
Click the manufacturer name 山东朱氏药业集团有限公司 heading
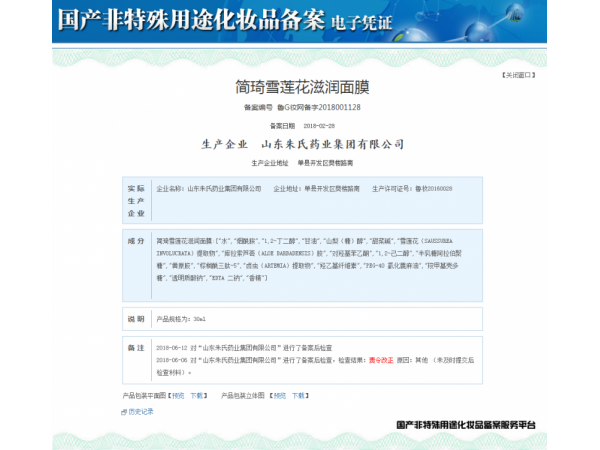333,144
